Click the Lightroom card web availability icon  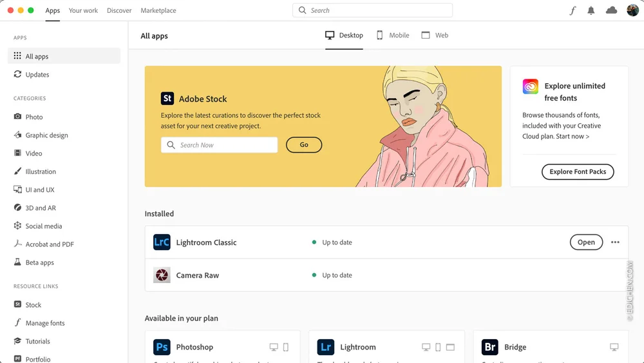451,347
